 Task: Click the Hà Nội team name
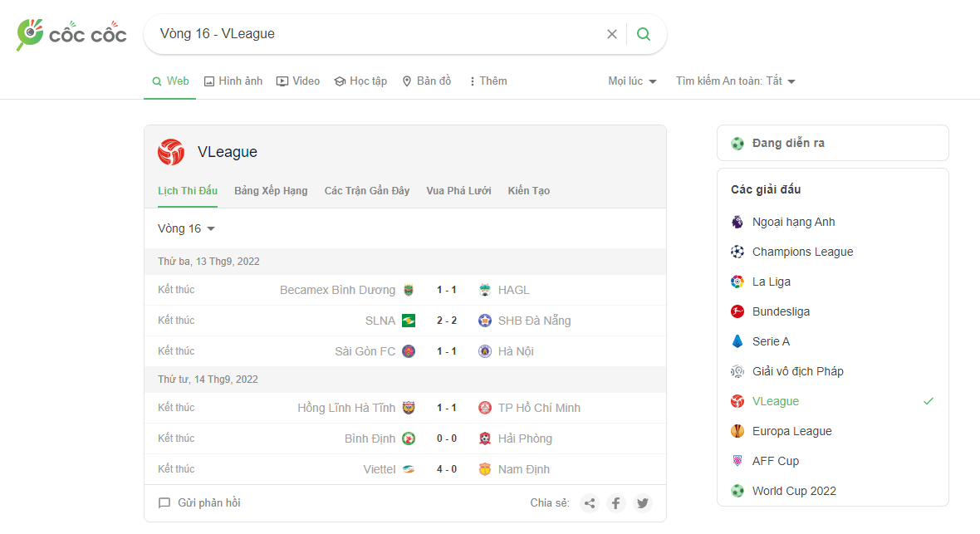click(516, 351)
